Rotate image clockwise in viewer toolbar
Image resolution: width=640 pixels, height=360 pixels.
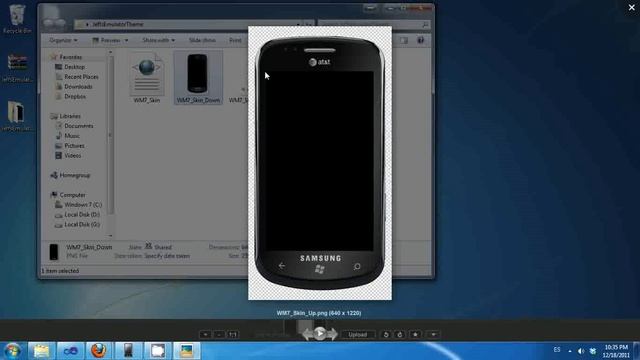tap(400, 334)
